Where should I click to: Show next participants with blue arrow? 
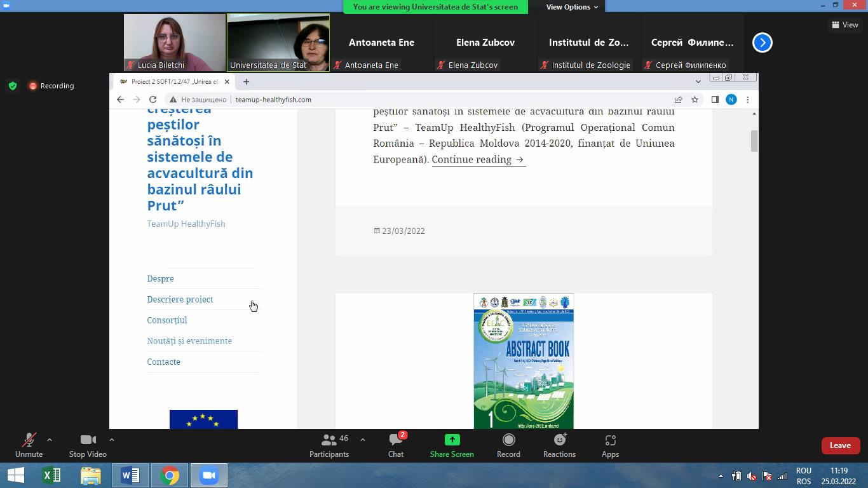point(762,43)
